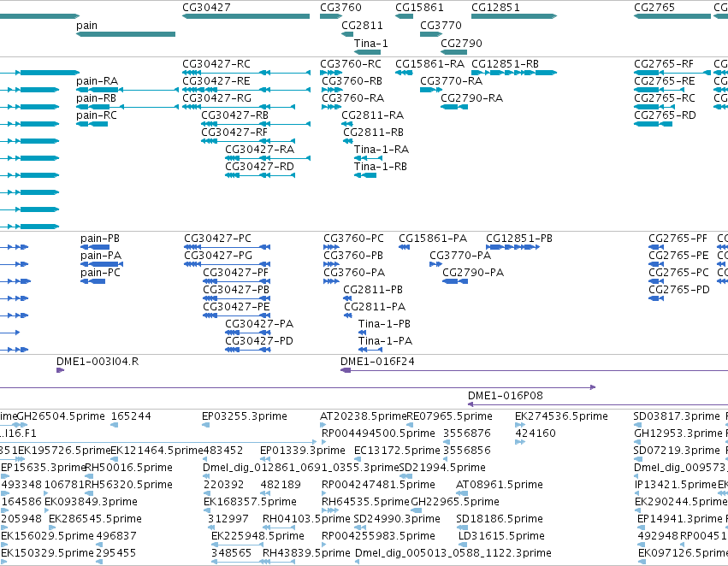Click the CG2790-PA protein label
728x566 pixels.
tap(473, 273)
